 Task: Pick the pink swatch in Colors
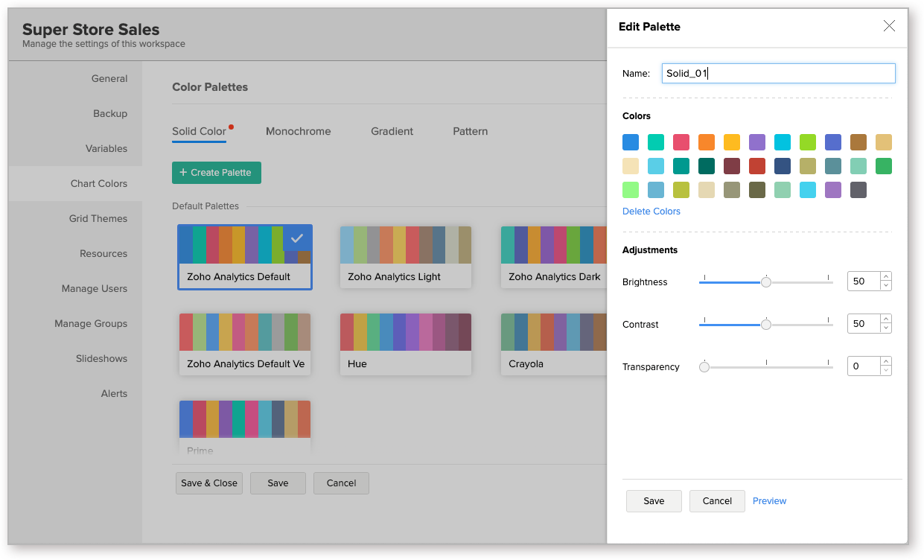pos(681,142)
